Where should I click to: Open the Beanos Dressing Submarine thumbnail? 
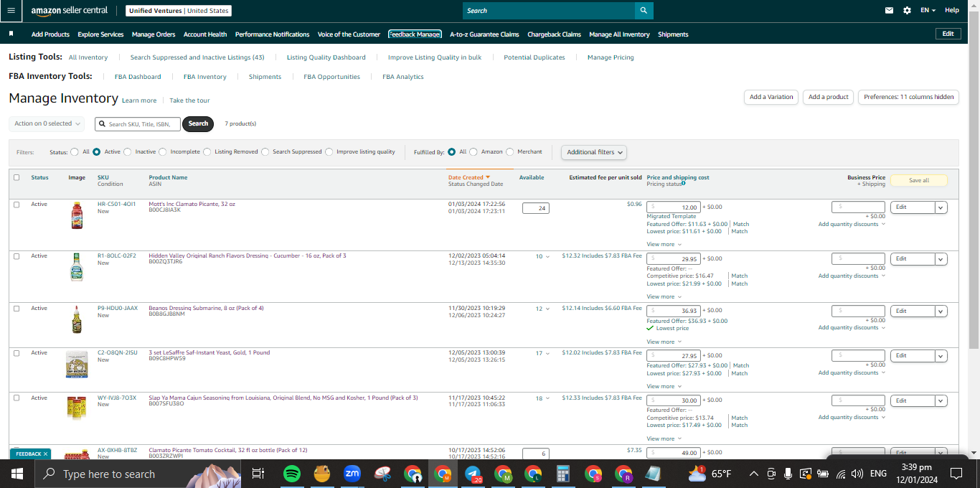click(77, 319)
